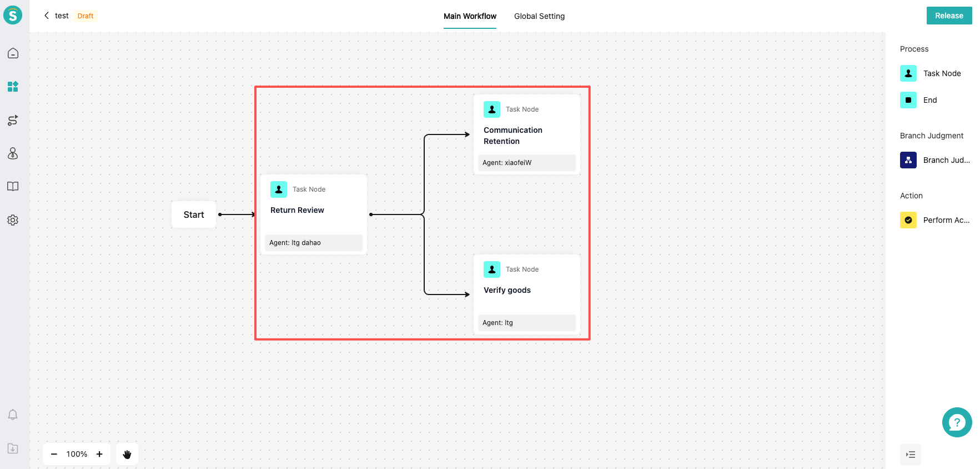Switch to the Global Setting tab
This screenshot has width=980, height=469.
pos(539,16)
